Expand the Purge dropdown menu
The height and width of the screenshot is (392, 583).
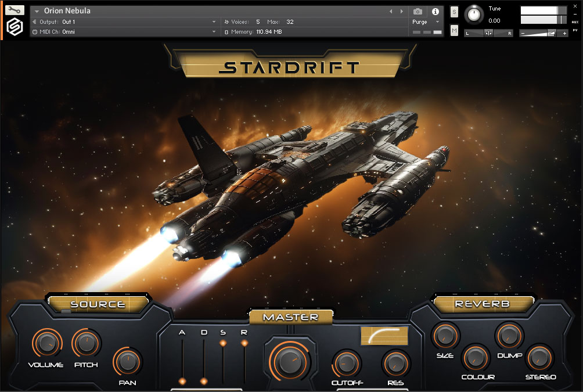(436, 21)
